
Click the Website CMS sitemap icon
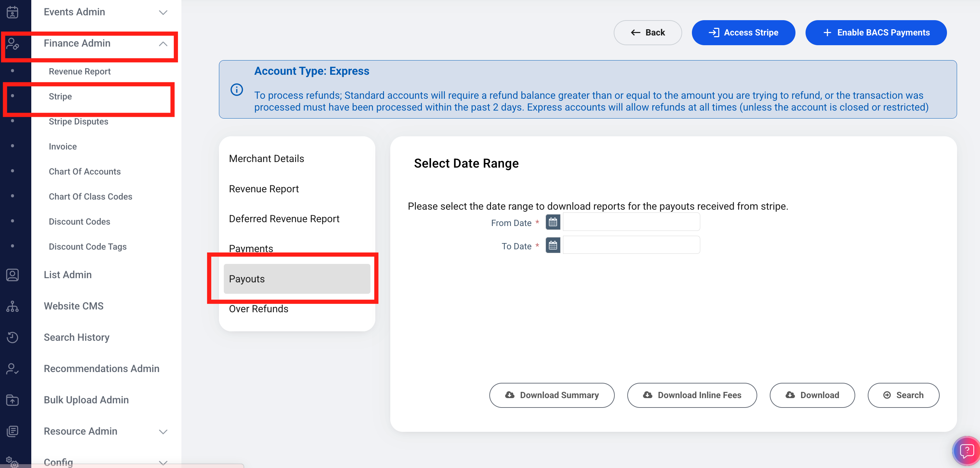tap(12, 306)
